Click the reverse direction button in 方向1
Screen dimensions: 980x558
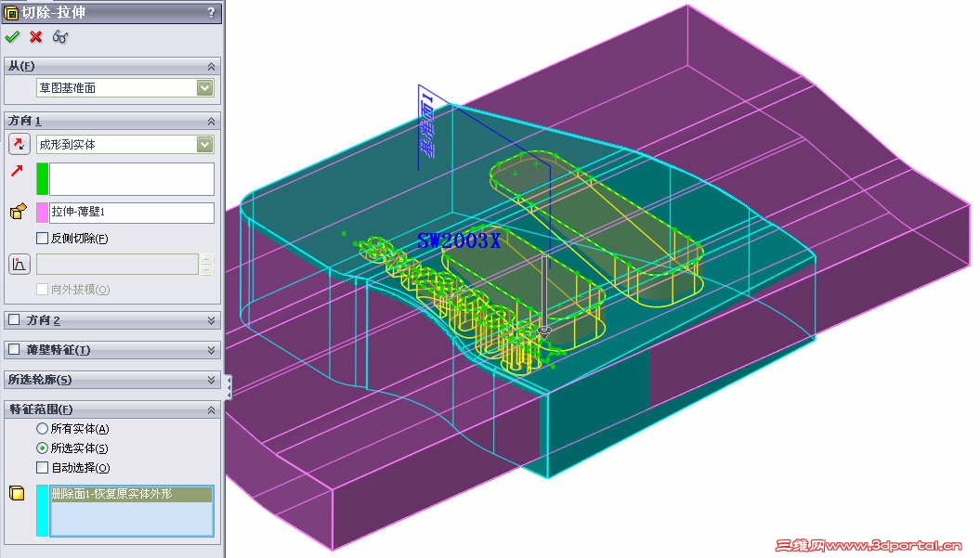20,144
